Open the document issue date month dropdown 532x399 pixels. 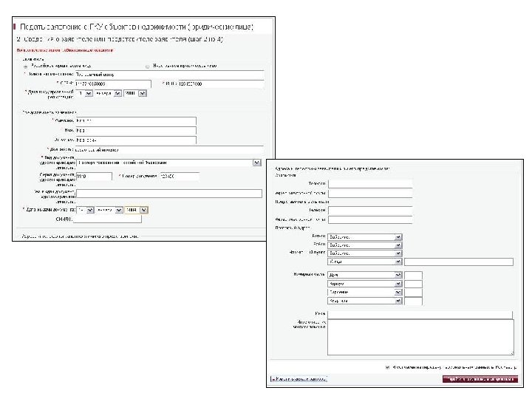click(109, 211)
